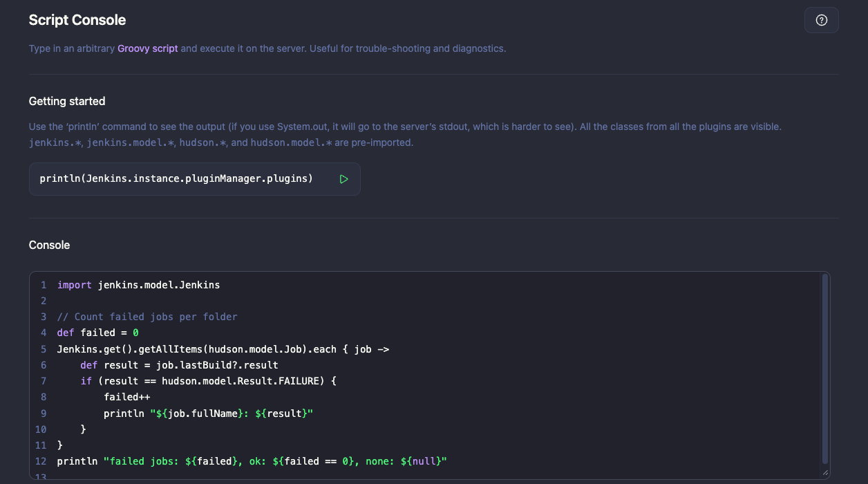Viewport: 868px width, 484px height.
Task: Click the console editor vertical scrollbar
Action: (x=824, y=369)
